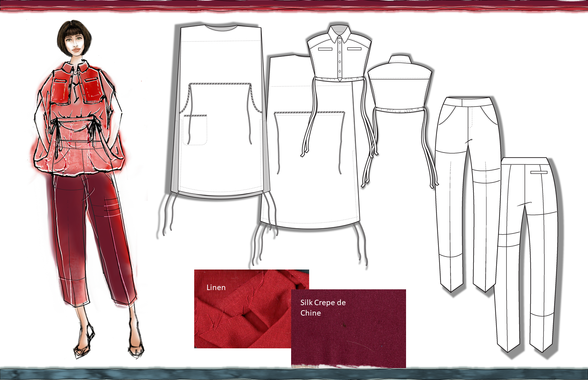Click the trousers front view flat sketch
588x380 pixels.
468,194
